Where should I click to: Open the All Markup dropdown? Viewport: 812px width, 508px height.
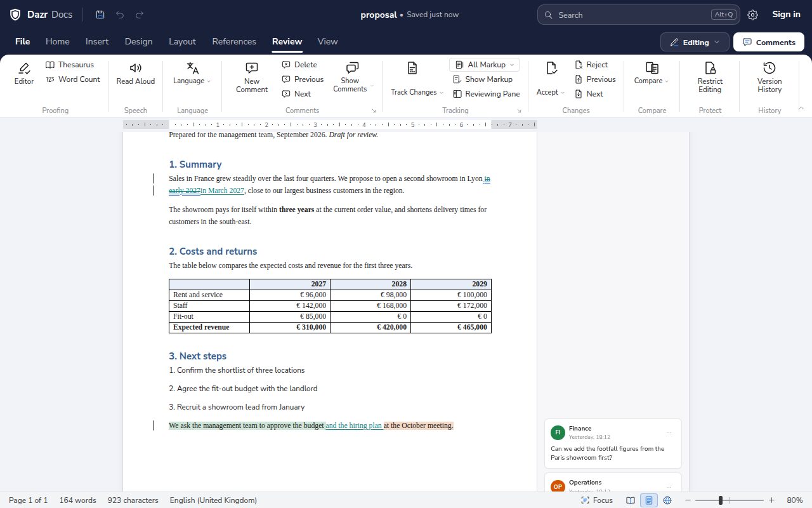coord(485,65)
